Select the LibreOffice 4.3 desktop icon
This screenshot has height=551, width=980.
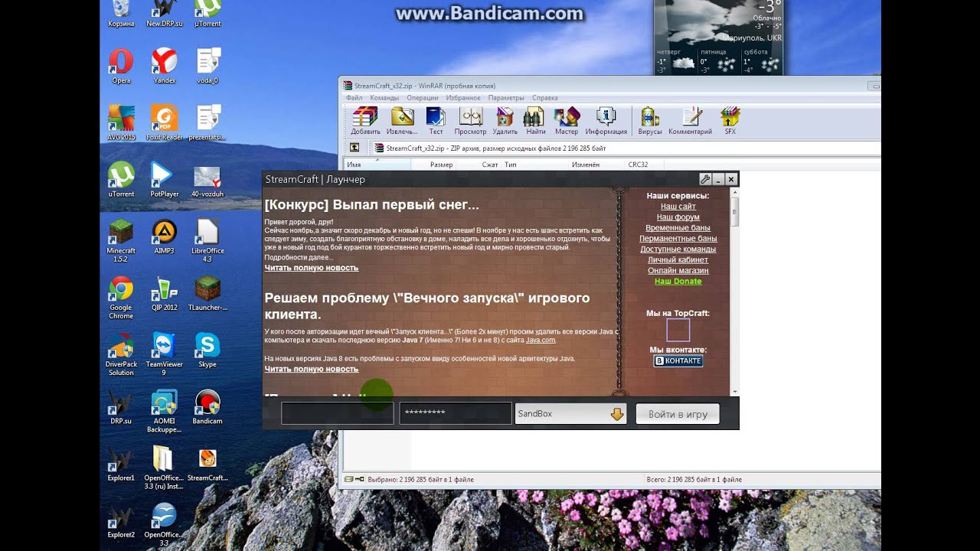207,240
